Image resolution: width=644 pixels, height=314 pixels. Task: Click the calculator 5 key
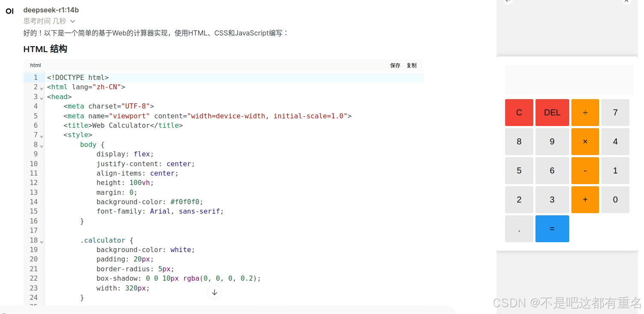click(519, 170)
